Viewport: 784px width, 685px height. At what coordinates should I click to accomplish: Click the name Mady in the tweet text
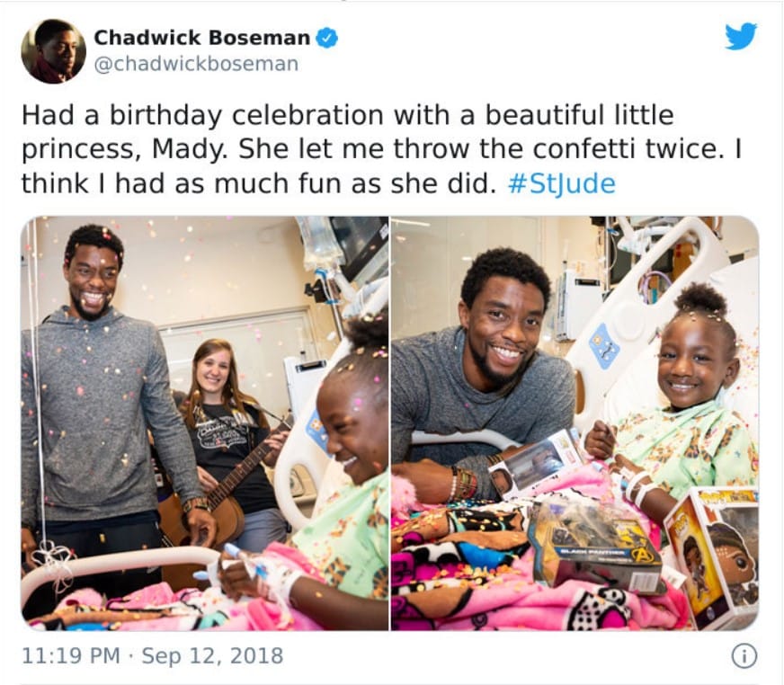click(x=190, y=149)
